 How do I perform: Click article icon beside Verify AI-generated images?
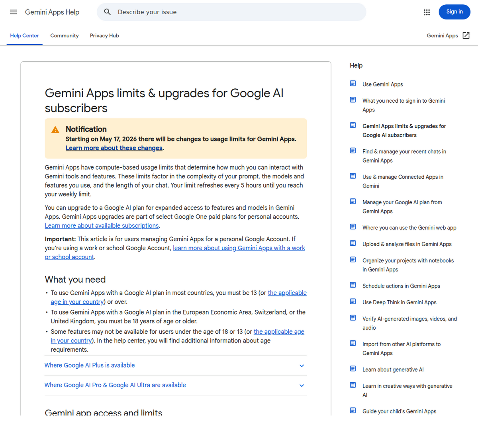[353, 318]
